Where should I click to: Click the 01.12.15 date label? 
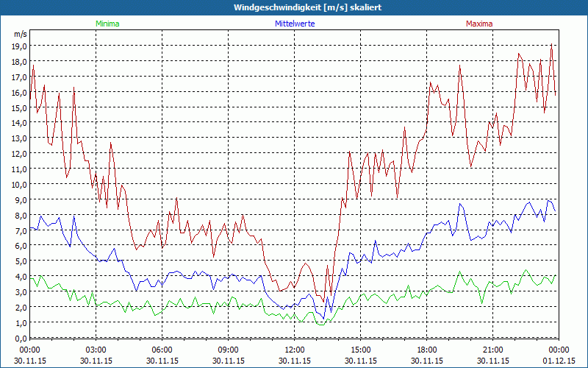click(559, 361)
